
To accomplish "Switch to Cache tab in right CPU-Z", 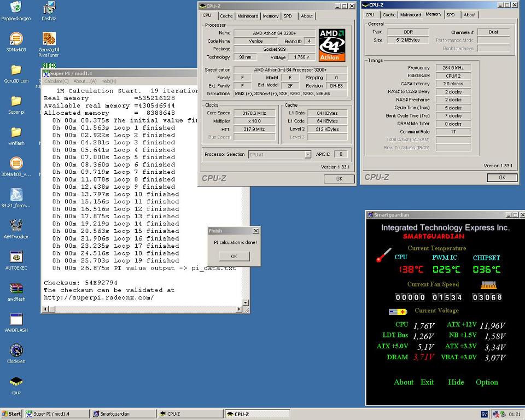I will [x=389, y=15].
